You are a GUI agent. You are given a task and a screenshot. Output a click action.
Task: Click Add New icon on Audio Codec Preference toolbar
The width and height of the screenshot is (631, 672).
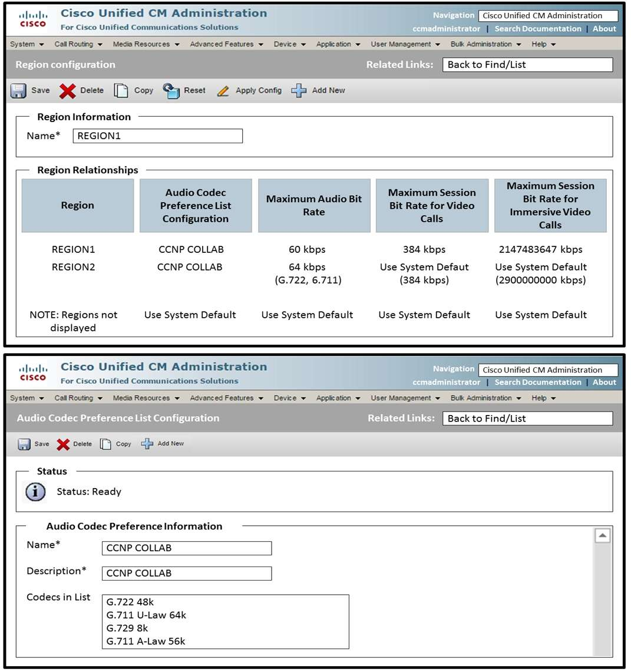pyautogui.click(x=147, y=444)
